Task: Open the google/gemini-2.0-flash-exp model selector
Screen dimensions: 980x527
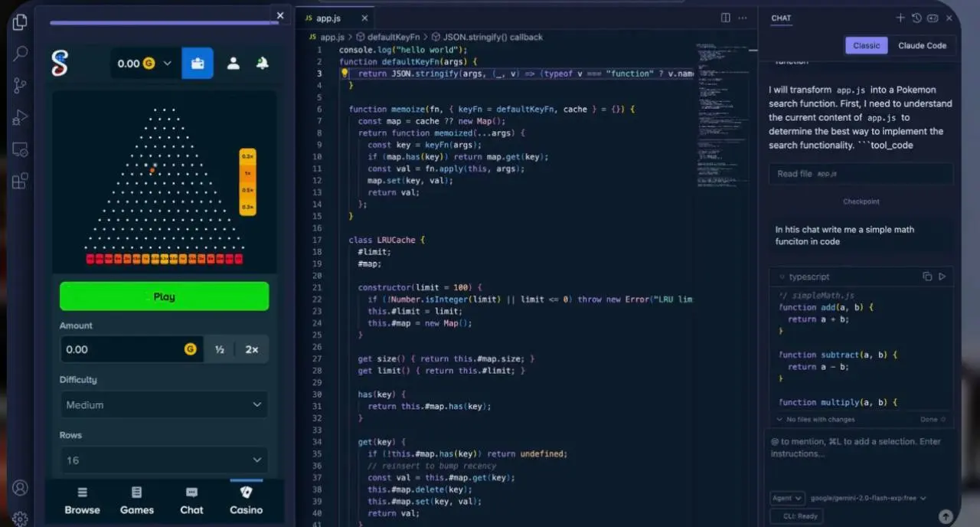Action: [x=868, y=498]
